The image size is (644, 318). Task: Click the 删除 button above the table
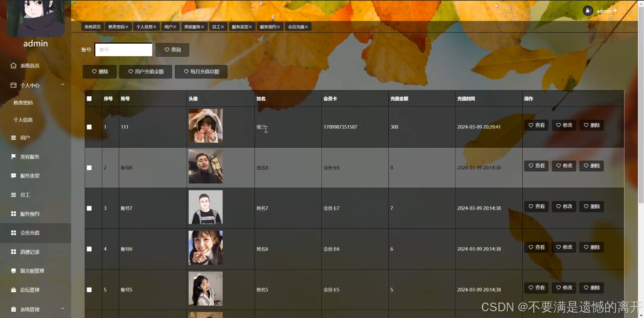(x=100, y=72)
